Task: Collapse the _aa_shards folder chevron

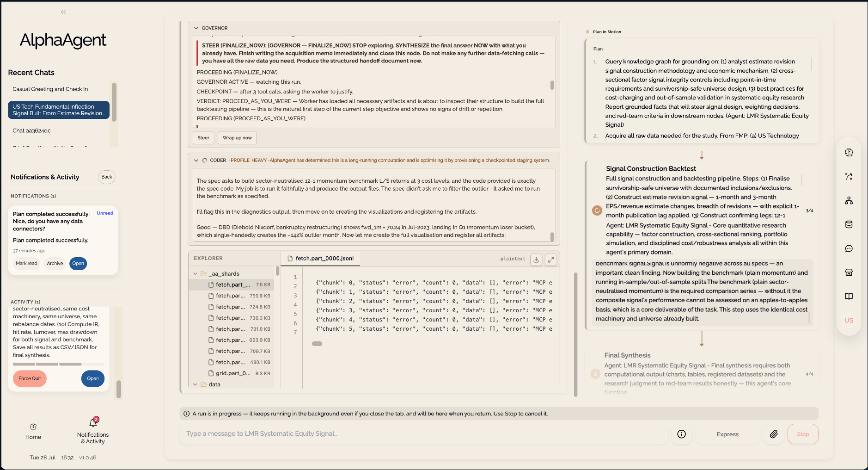Action: (x=195, y=274)
